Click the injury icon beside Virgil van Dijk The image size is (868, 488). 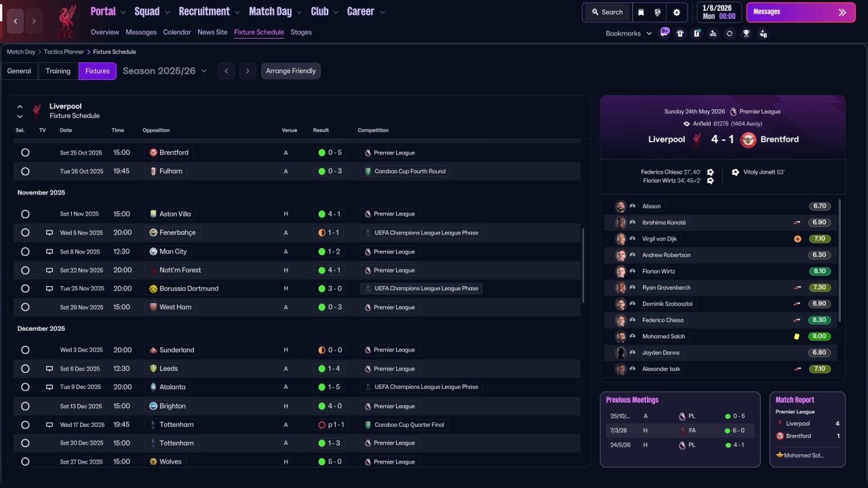[x=797, y=239]
